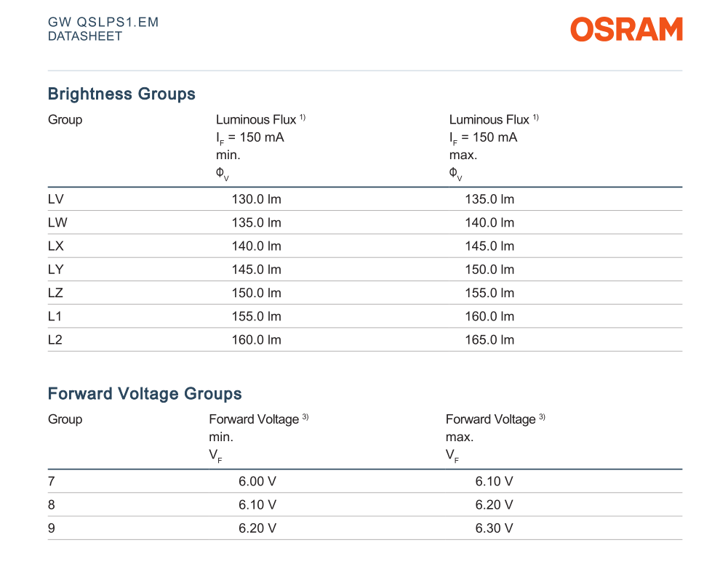The width and height of the screenshot is (728, 580).
Task: Click footnote 1 on Luminous Flux min. header
Action: pos(303,118)
